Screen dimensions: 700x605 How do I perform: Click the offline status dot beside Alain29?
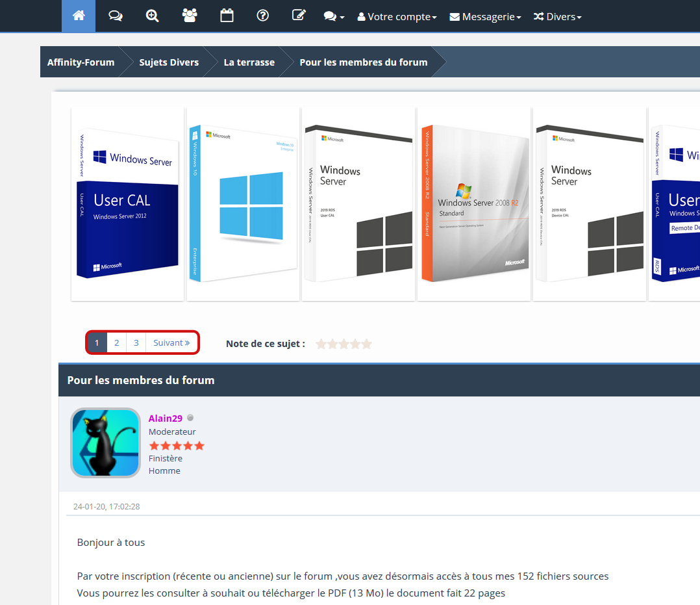pos(190,418)
